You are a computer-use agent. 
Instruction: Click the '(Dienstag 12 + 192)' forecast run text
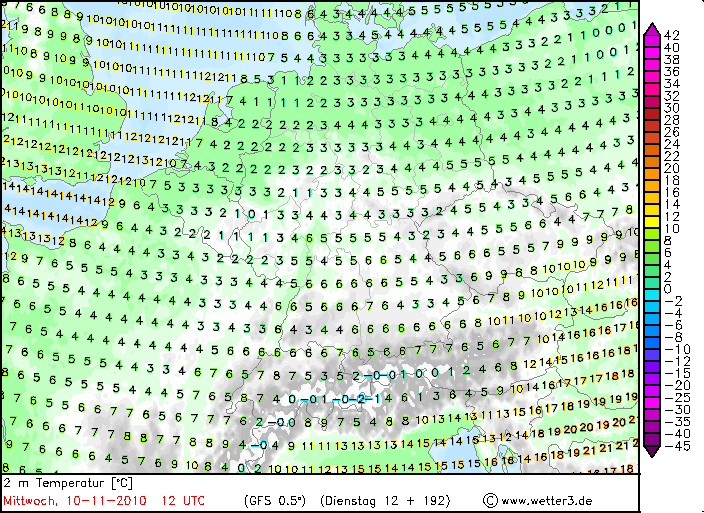point(385,501)
